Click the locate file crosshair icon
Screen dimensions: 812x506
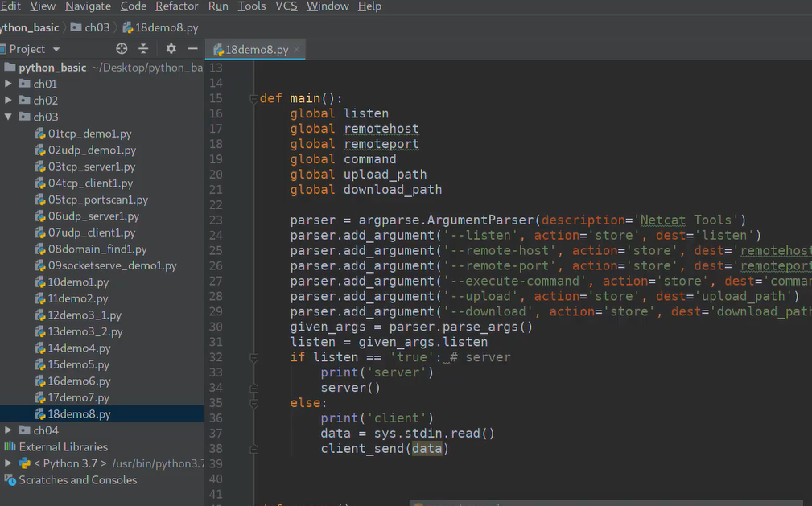tap(122, 49)
